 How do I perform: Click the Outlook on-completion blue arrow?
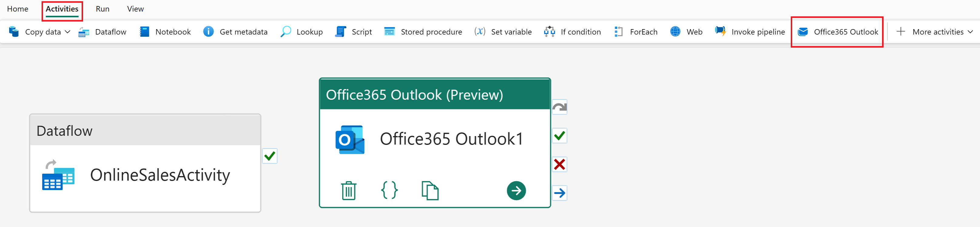pos(560,193)
